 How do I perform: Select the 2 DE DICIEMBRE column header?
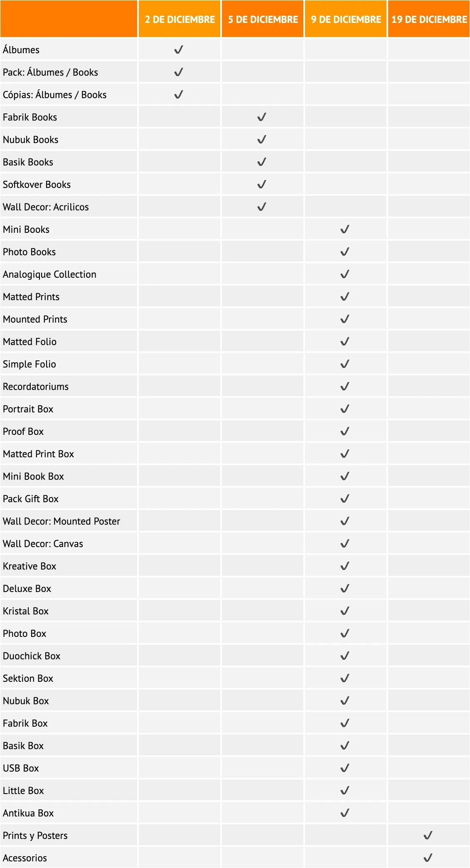coord(180,20)
